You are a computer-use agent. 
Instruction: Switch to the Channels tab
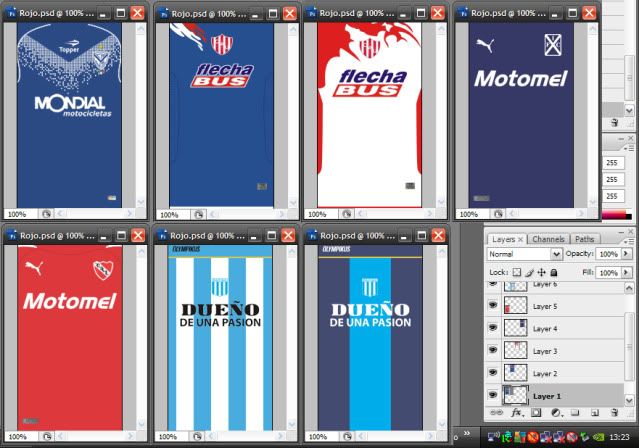tap(548, 239)
